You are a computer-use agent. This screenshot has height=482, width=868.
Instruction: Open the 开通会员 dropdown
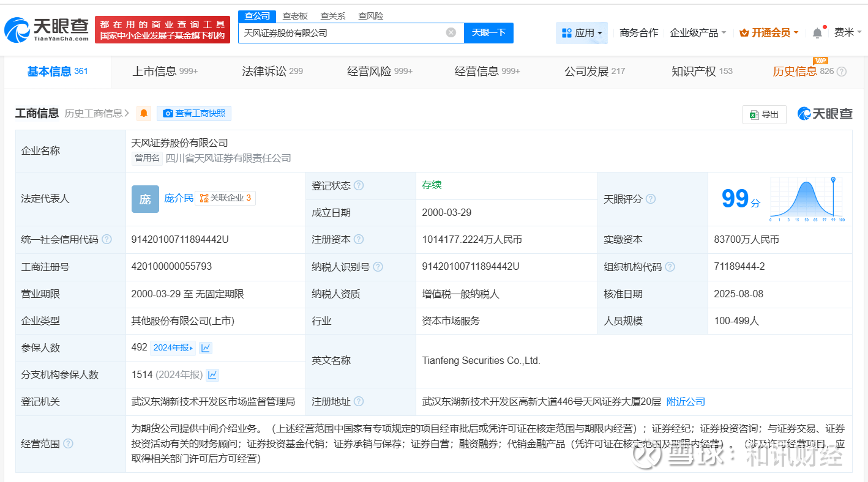click(769, 33)
